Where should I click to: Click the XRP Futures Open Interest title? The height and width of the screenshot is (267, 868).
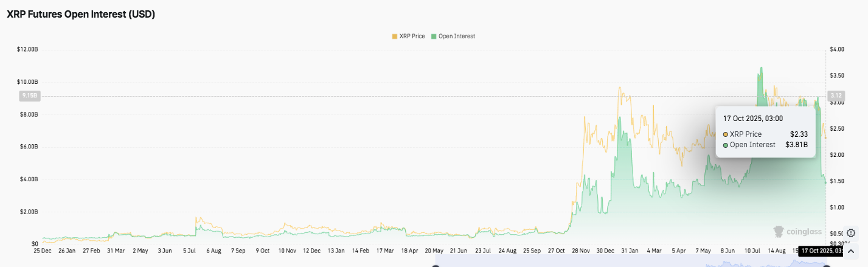coord(81,15)
